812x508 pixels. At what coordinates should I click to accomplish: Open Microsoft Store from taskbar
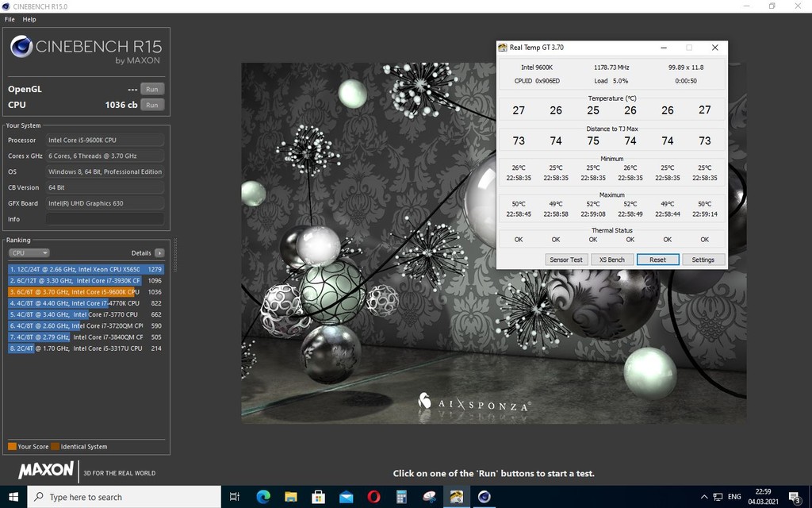[x=318, y=498]
